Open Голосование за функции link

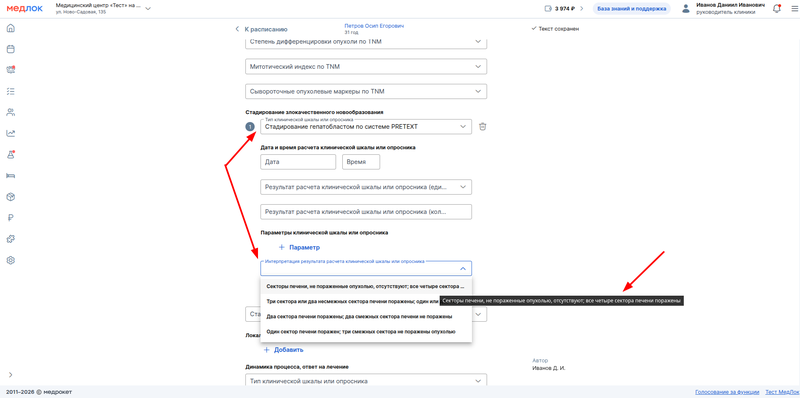tap(727, 392)
